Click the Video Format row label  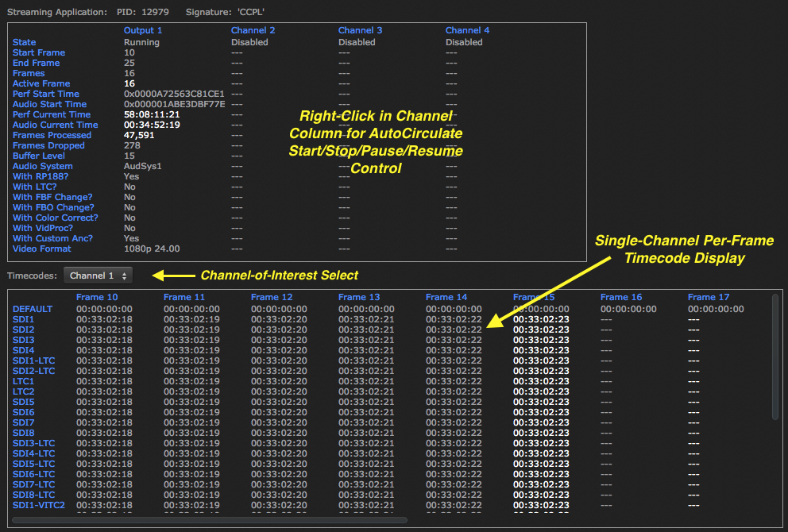(42, 249)
